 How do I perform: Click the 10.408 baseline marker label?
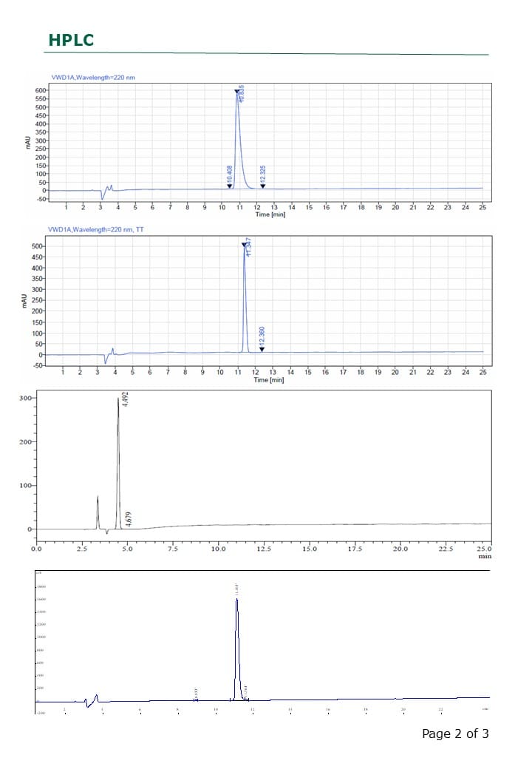tap(229, 174)
